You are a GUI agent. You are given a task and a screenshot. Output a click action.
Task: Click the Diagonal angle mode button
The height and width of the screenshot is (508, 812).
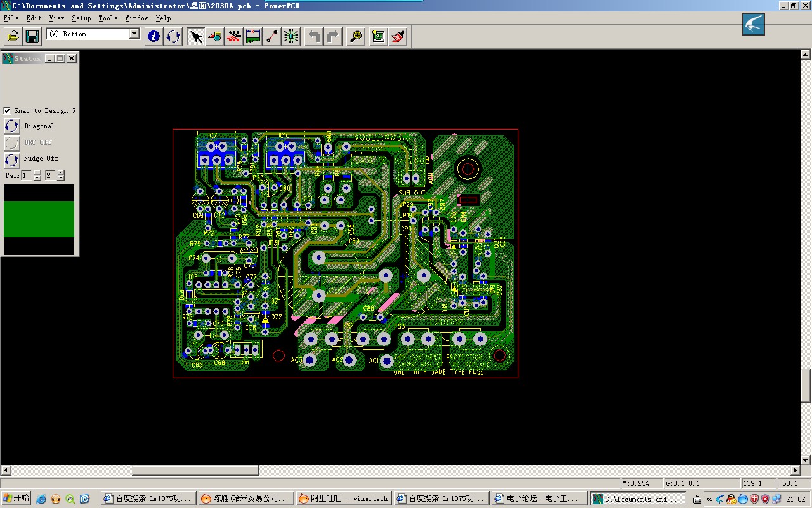[12, 126]
